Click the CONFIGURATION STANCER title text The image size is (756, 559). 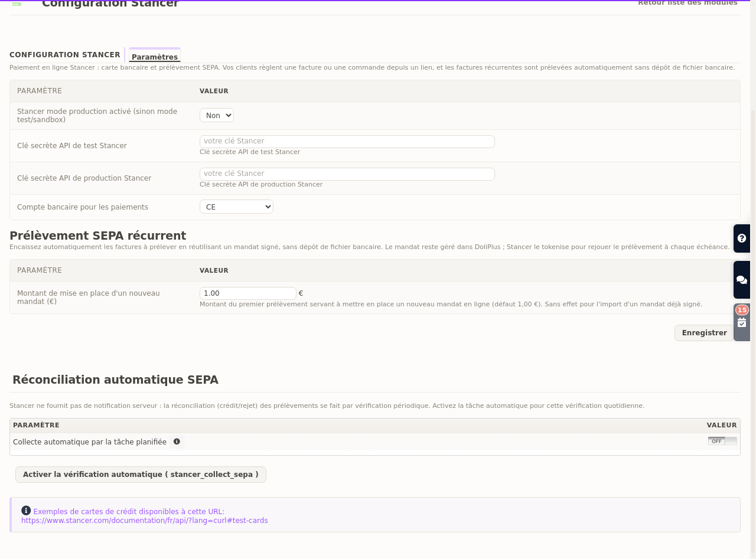pyautogui.click(x=65, y=55)
